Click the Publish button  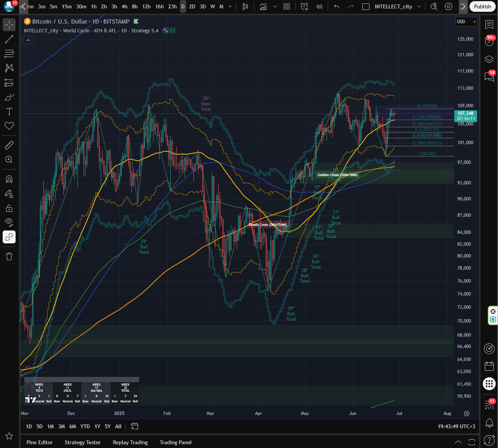[482, 6]
